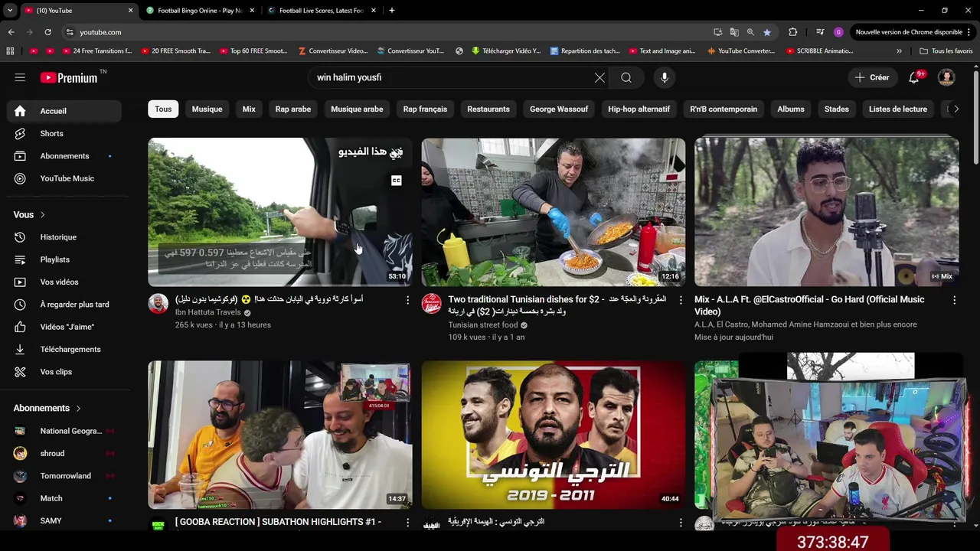Open the account avatar menu
Screen dimensions: 980x551
point(946,77)
